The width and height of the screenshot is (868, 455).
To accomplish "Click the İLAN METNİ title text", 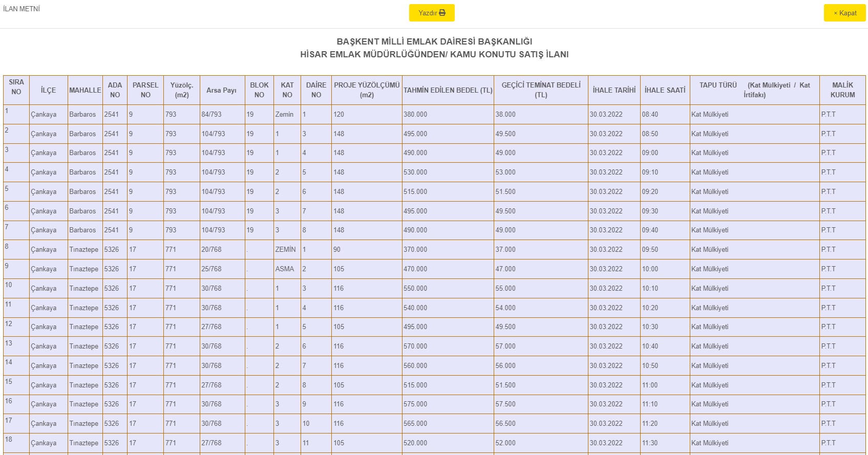I will tap(22, 9).
